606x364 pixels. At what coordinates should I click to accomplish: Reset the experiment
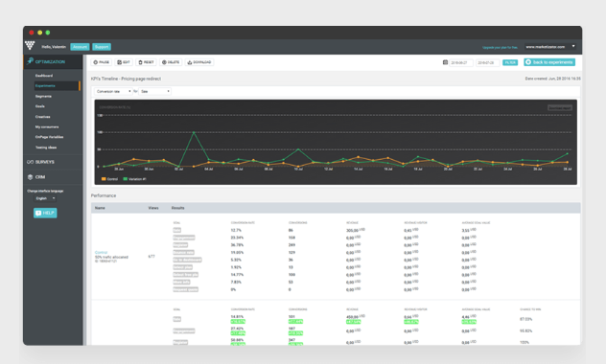tap(146, 62)
